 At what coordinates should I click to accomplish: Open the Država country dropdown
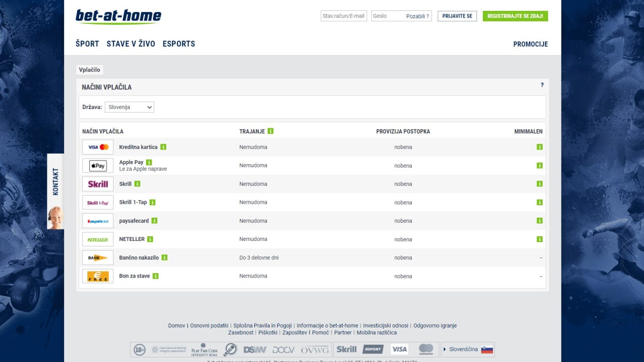[130, 107]
